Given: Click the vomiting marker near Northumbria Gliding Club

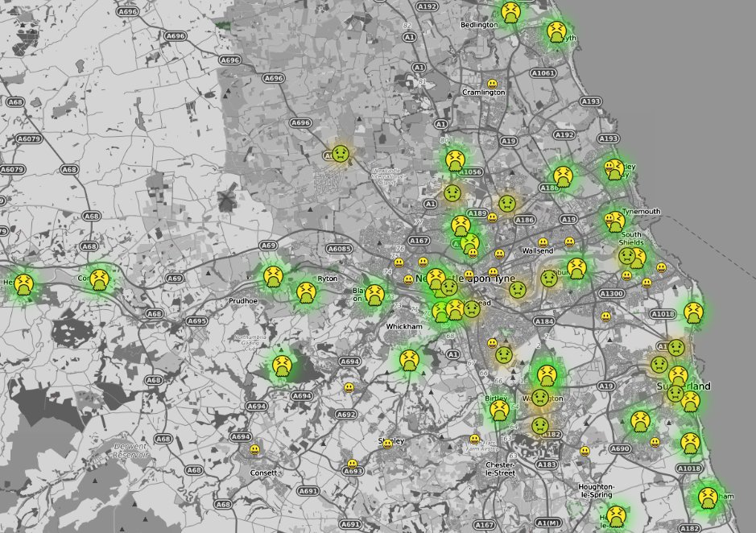Looking at the screenshot, I should click(x=281, y=366).
